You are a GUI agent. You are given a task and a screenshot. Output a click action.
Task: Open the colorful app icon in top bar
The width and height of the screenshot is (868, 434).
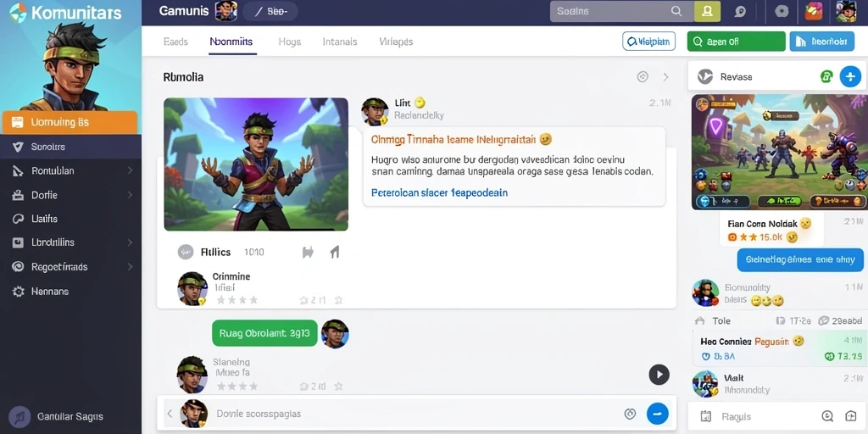click(x=814, y=11)
